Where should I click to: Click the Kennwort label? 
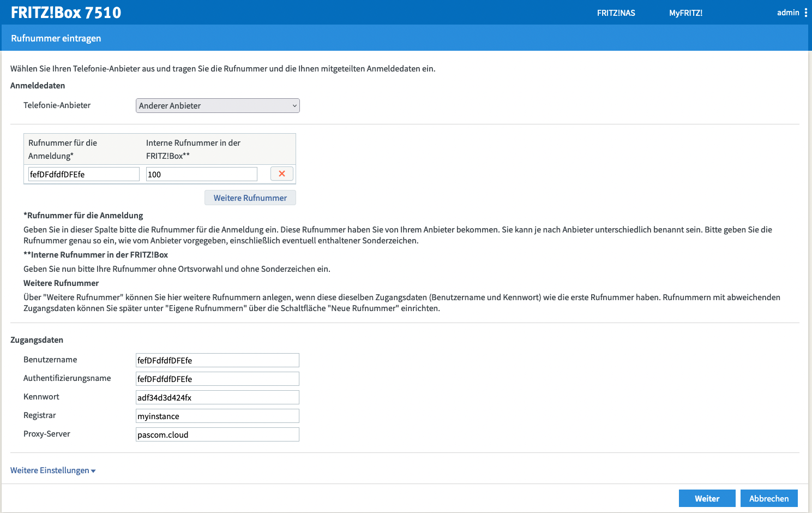coord(41,397)
